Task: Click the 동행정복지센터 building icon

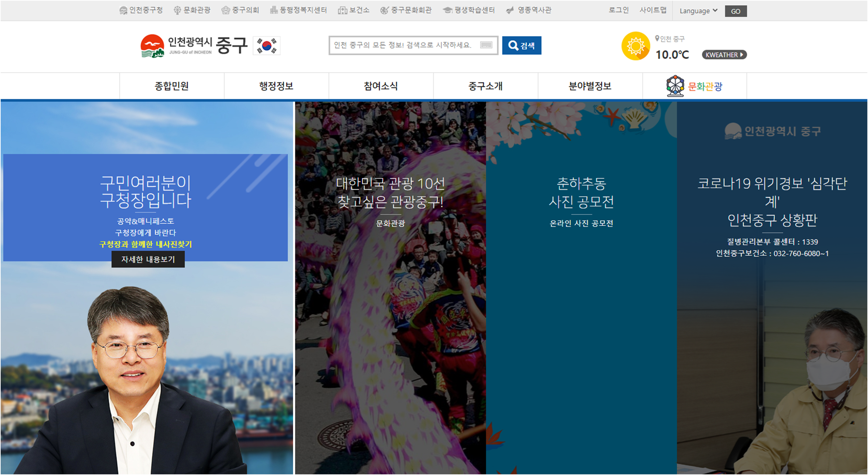Action: [x=273, y=10]
